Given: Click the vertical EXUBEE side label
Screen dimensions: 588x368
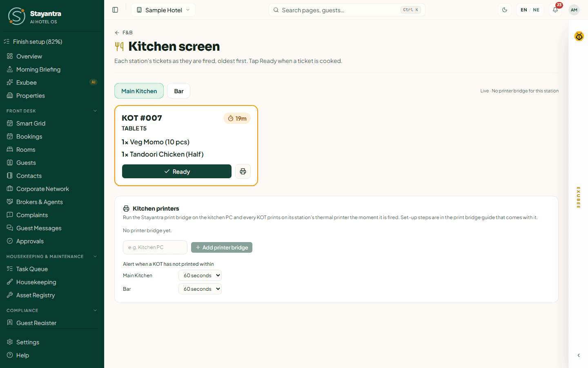Looking at the screenshot, I should 579,197.
